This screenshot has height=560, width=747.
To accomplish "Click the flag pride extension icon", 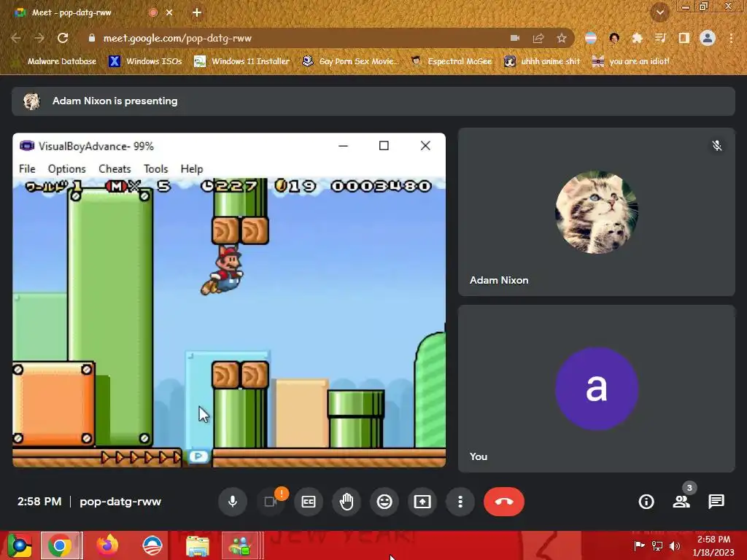I will (591, 38).
